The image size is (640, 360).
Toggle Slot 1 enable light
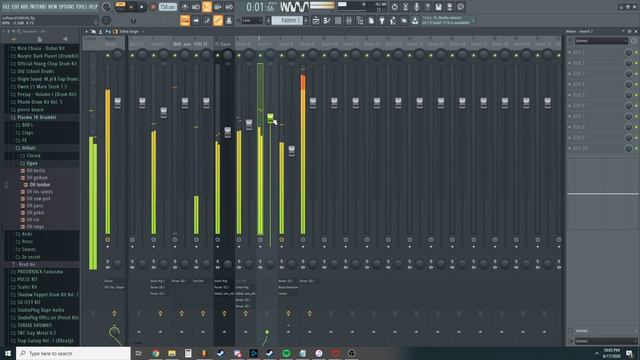(x=636, y=52)
